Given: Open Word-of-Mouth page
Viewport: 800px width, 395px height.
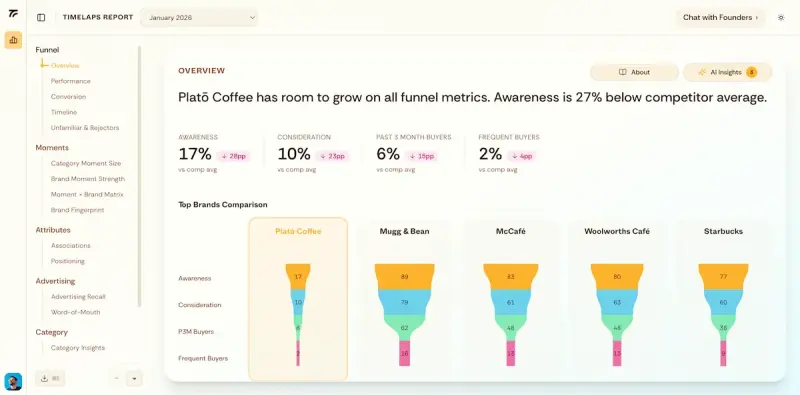Looking at the screenshot, I should tap(76, 312).
